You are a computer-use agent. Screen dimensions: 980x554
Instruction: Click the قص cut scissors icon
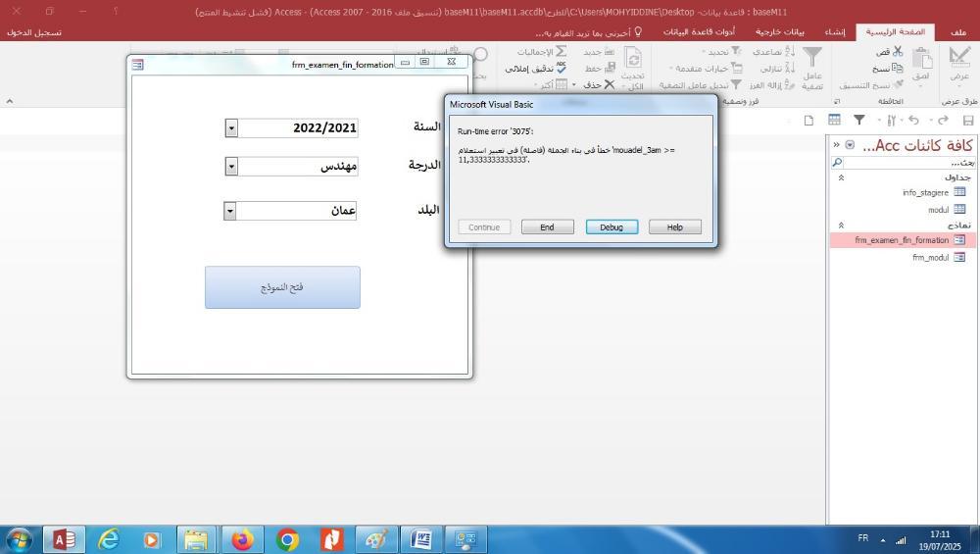pos(898,51)
